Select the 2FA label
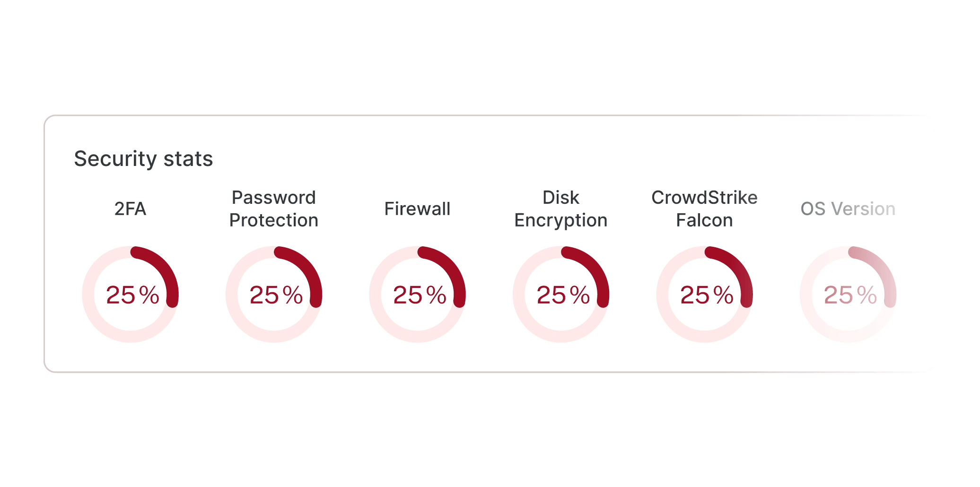 pos(130,209)
